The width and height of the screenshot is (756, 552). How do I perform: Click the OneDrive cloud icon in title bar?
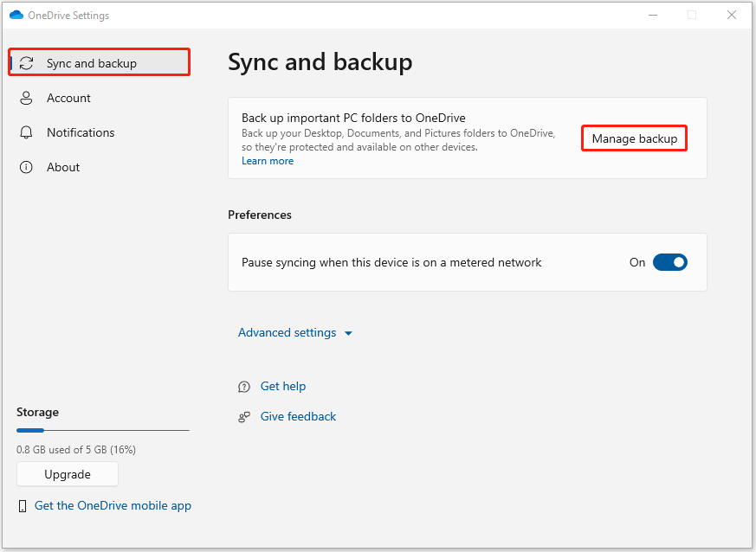(x=16, y=15)
